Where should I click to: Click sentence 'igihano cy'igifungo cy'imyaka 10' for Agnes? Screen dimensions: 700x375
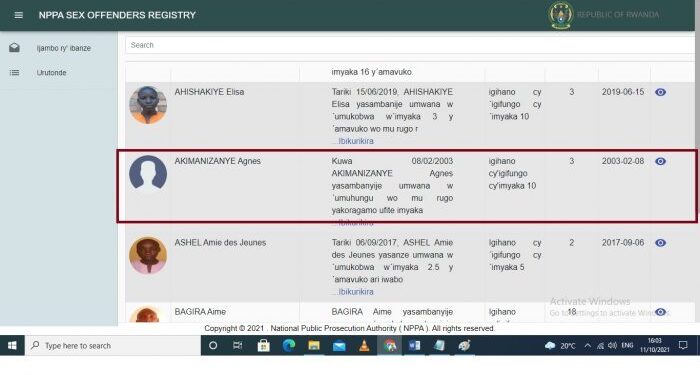pos(512,174)
